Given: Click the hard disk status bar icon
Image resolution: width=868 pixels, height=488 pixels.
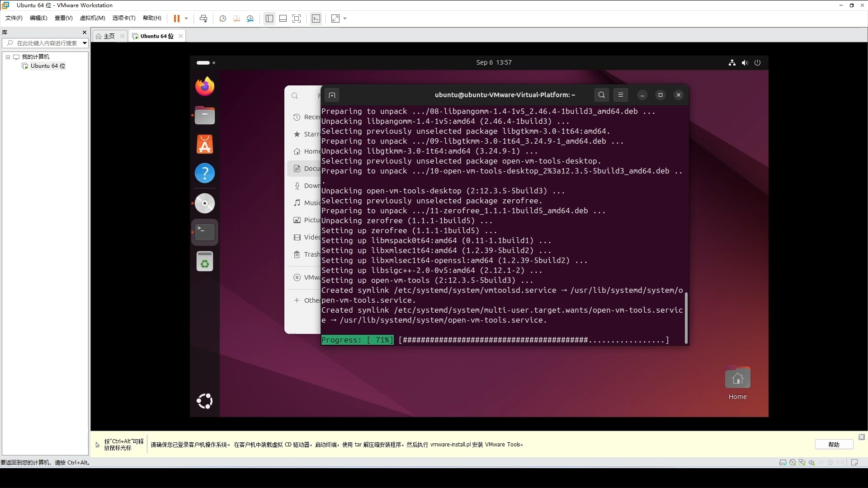Looking at the screenshot, I should [783, 462].
